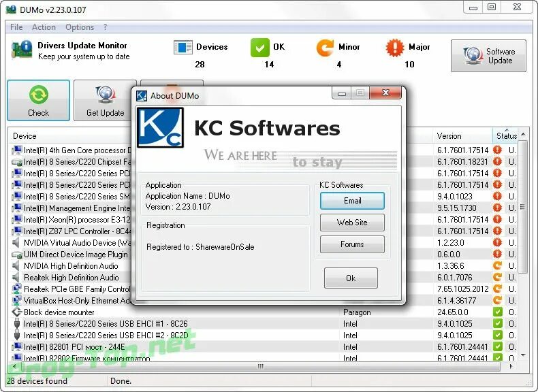The image size is (538, 392).
Task: Select Intel USB EHCI #2 - 8C2D row
Action: click(x=264, y=336)
